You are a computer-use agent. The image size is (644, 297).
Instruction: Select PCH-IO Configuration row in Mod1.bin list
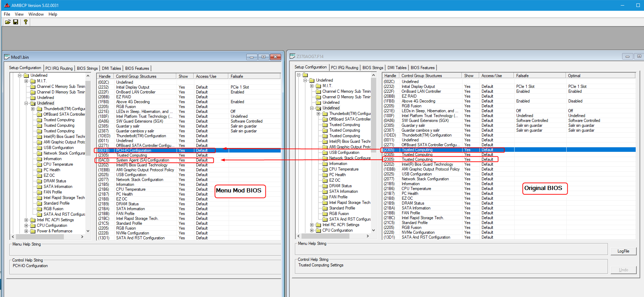189,150
